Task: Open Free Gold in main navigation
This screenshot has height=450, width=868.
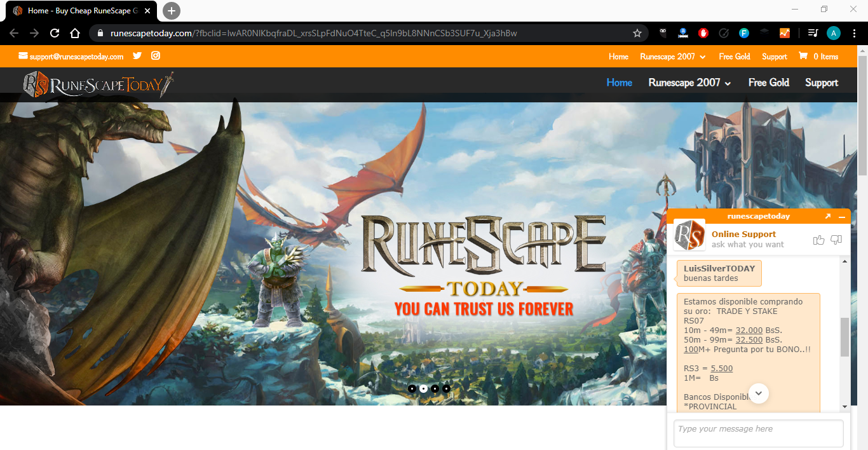Action: click(x=769, y=83)
